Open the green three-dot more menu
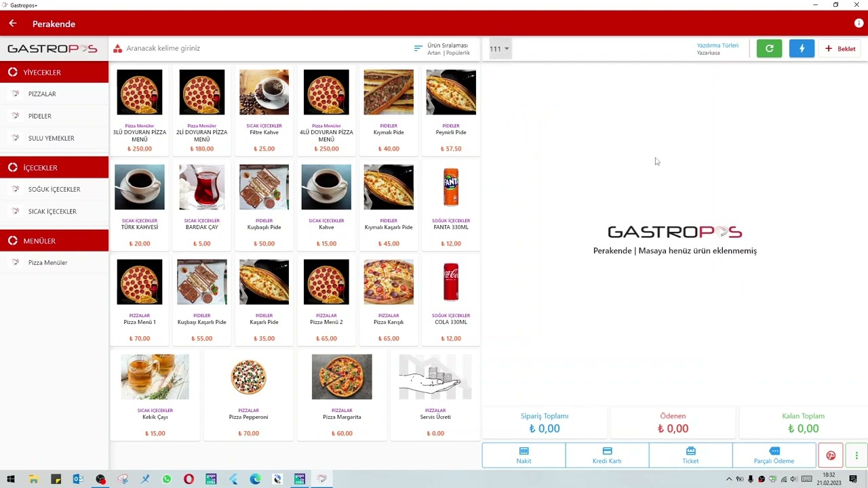 (x=856, y=455)
